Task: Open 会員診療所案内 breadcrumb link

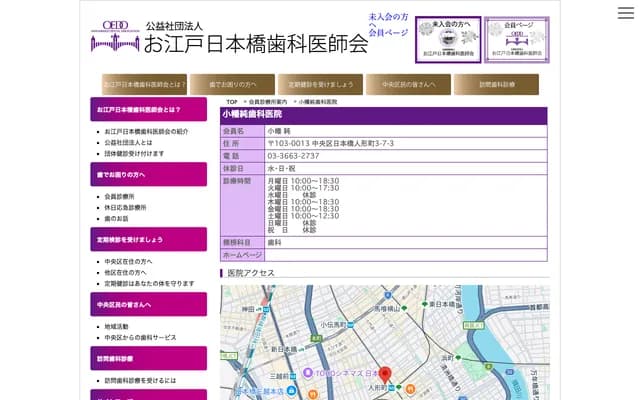Action: click(x=267, y=102)
